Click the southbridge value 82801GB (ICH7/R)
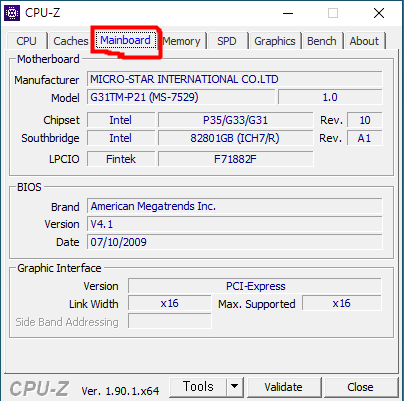This screenshot has width=404, height=401. coord(236,138)
